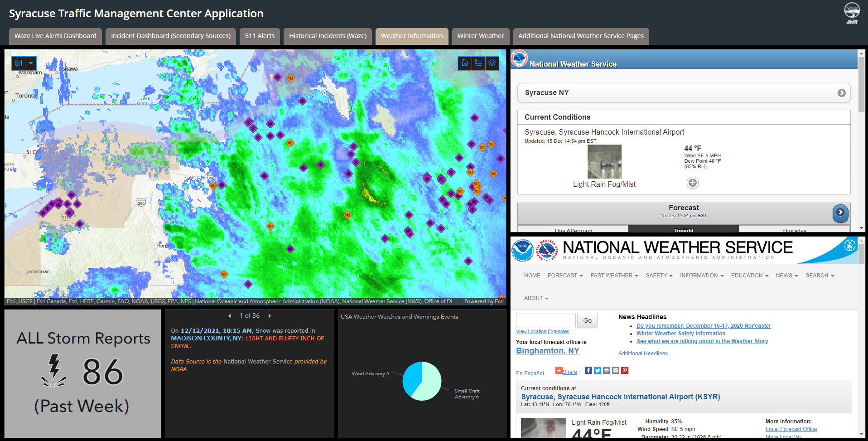Open the Waze Live Alerts Dashboard tab
Screen dimensions: 868x441
(55, 36)
